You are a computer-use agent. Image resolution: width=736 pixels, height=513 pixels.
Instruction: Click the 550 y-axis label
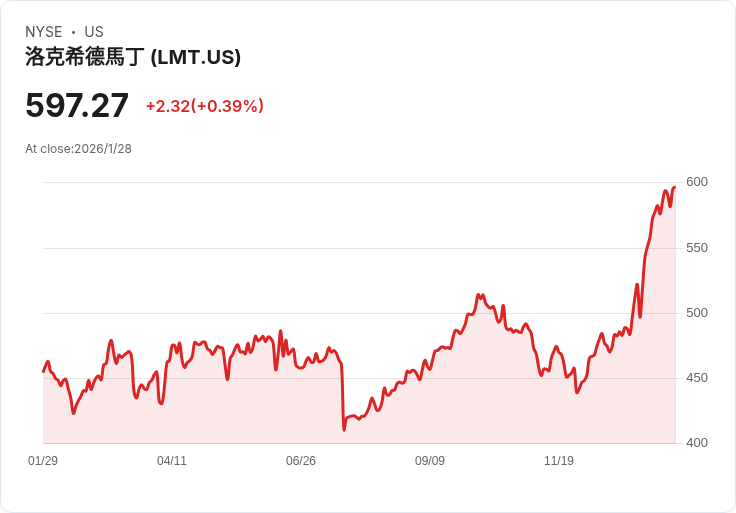pos(697,248)
